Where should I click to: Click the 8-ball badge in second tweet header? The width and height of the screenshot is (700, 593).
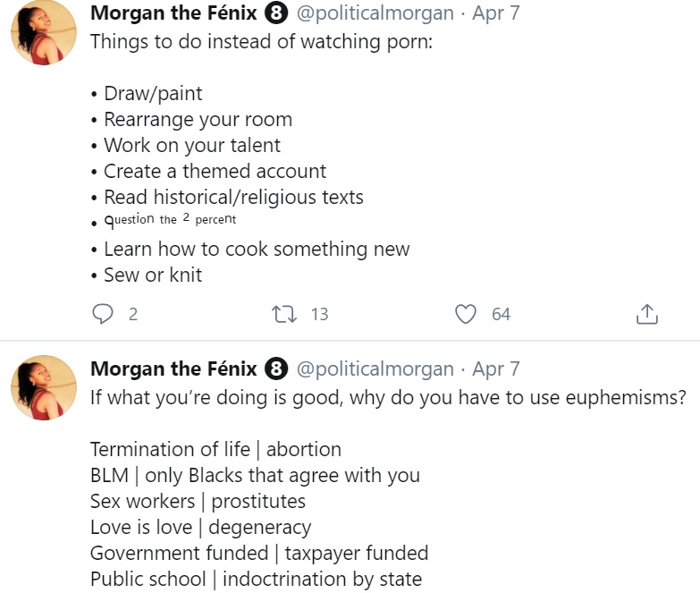click(x=276, y=369)
